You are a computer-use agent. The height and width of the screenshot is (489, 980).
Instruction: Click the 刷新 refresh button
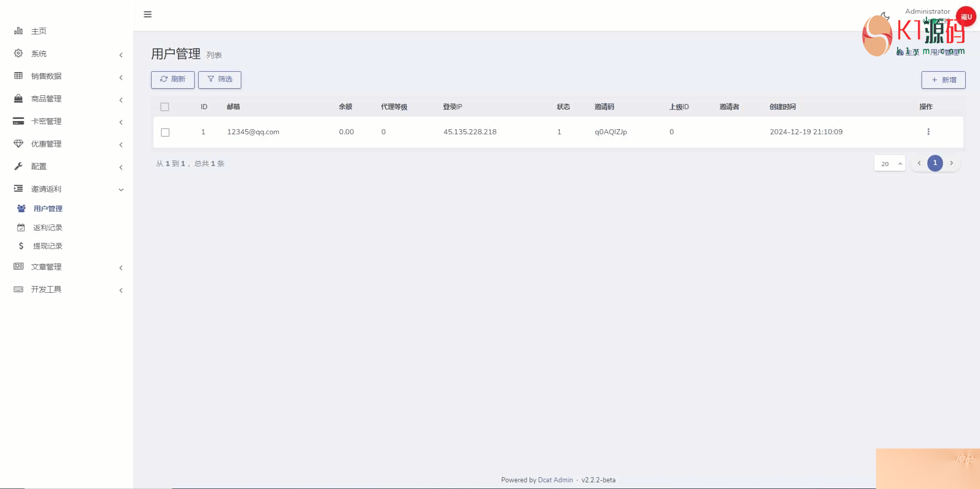coord(173,79)
